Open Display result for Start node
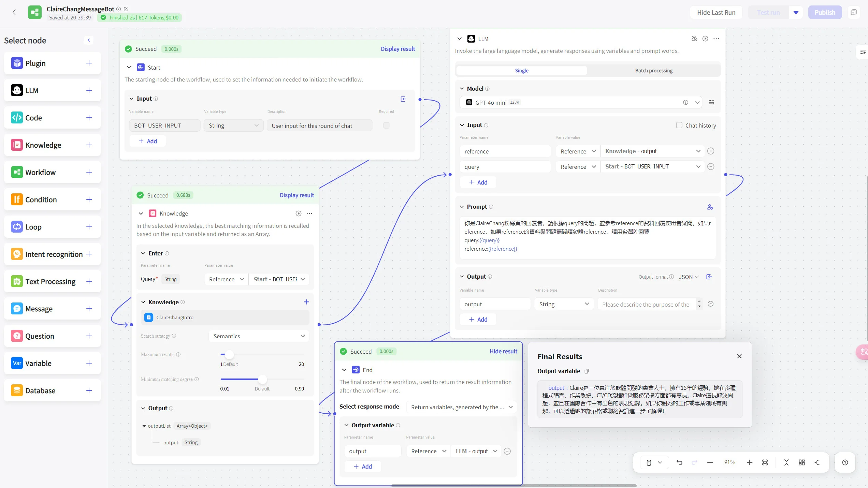This screenshot has width=868, height=488. (x=398, y=49)
